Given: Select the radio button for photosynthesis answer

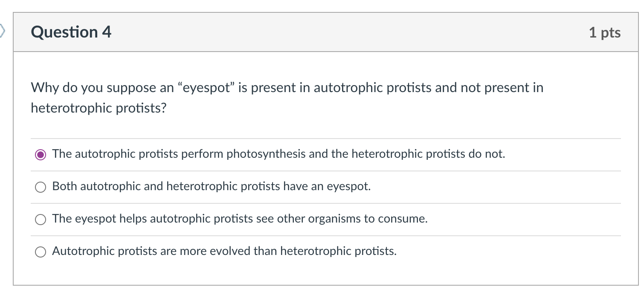Looking at the screenshot, I should coord(41,154).
